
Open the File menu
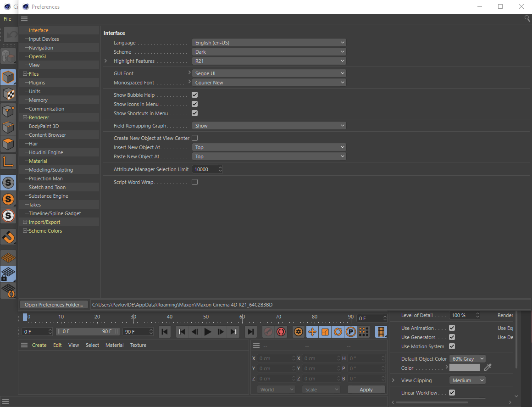click(7, 19)
